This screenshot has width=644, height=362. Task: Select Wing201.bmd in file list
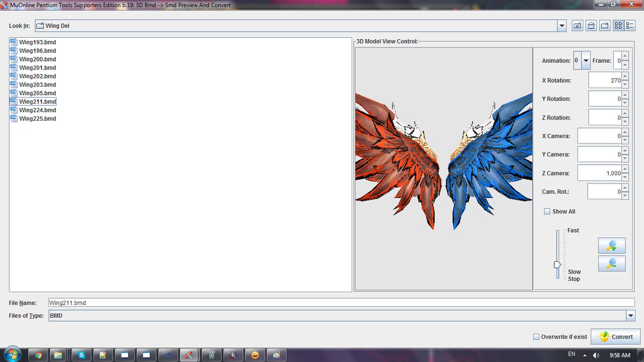click(x=33, y=68)
